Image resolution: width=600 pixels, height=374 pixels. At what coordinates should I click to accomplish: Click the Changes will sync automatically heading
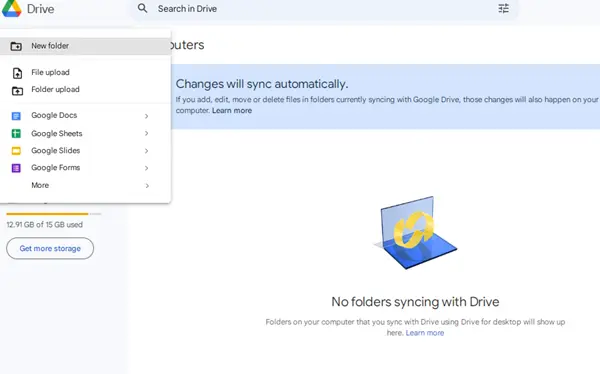pyautogui.click(x=262, y=84)
